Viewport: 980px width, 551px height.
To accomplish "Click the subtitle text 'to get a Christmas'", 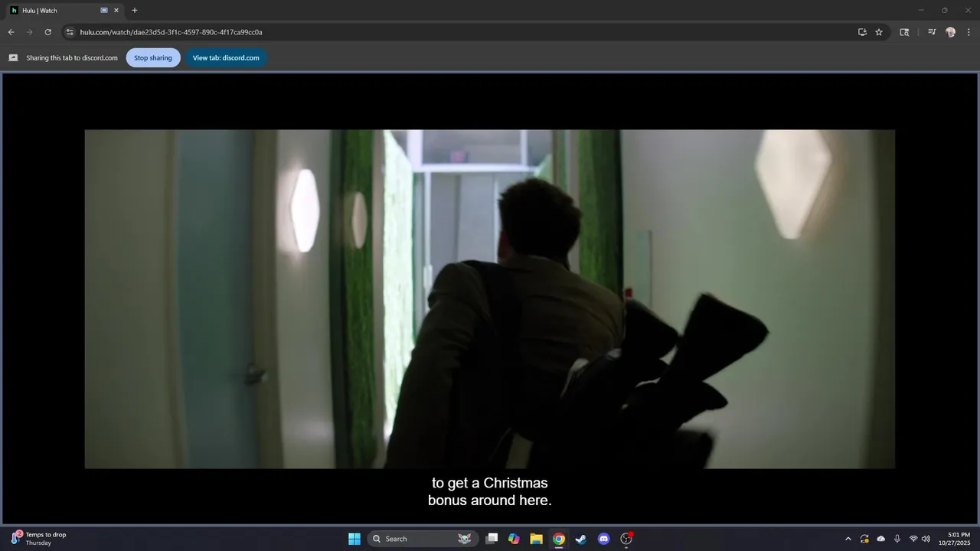I will [x=490, y=483].
